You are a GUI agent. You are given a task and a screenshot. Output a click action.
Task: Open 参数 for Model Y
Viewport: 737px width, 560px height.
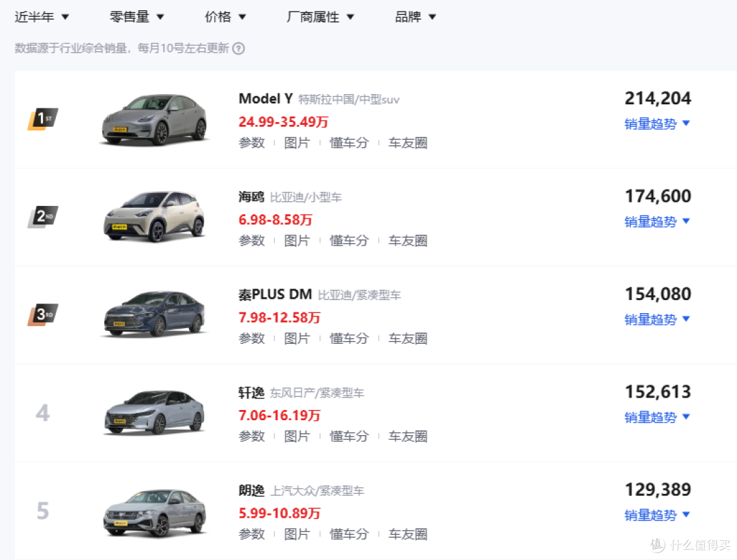[x=252, y=143]
